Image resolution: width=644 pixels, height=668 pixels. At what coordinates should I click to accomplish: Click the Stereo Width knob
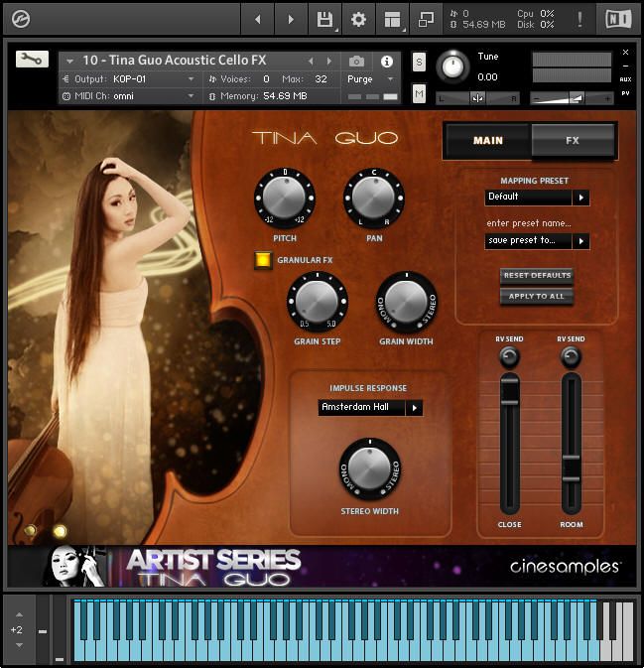[370, 468]
